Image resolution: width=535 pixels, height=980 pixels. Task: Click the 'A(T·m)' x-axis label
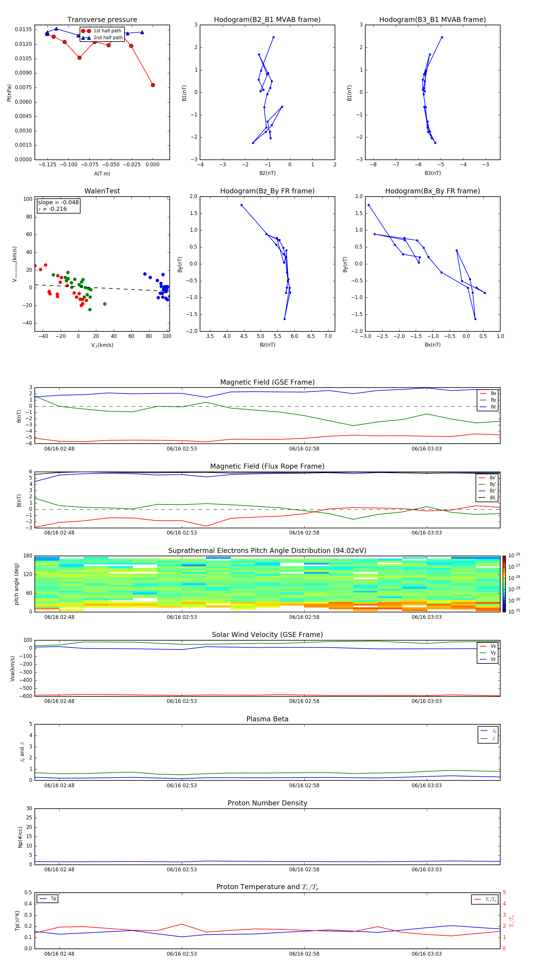[102, 173]
